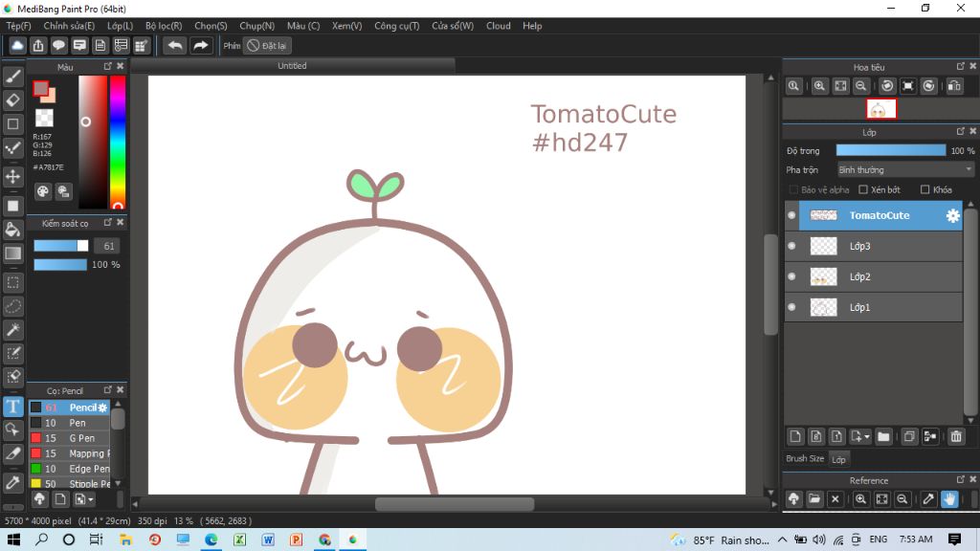
Task: Zoom in on the navigator panel
Action: tap(819, 86)
